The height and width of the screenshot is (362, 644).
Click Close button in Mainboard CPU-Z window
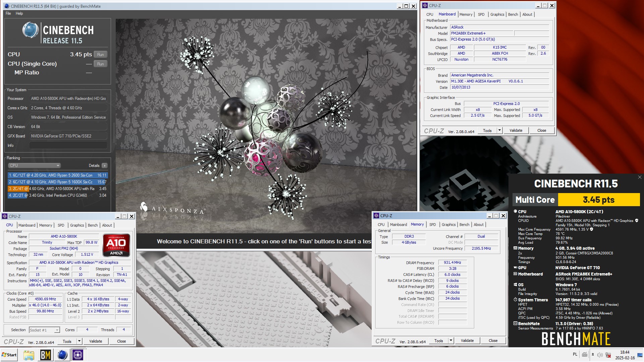[542, 130]
